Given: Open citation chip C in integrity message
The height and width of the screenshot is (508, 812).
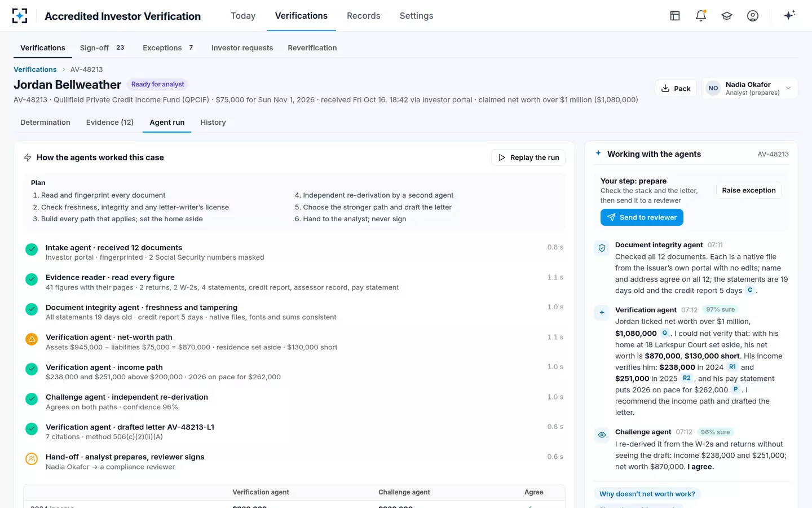Looking at the screenshot, I should 750,290.
